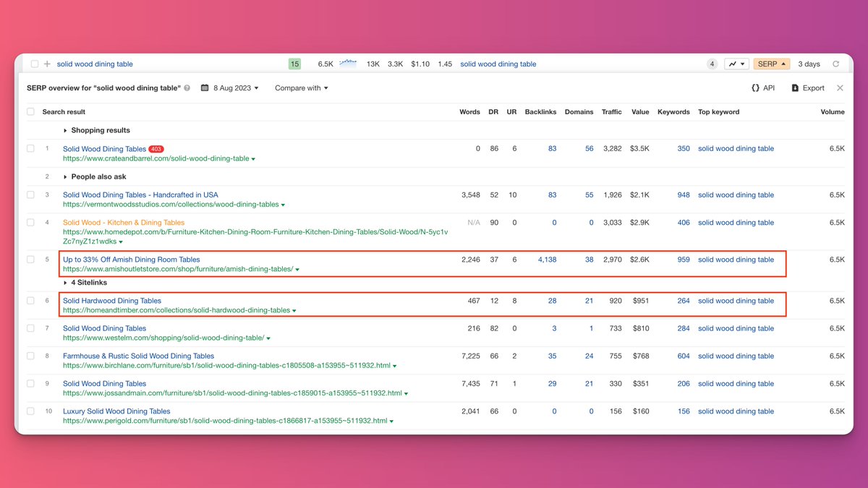Check the amishoutletstore.com result row
Viewport: 868px width, 488px height.
tap(30, 260)
